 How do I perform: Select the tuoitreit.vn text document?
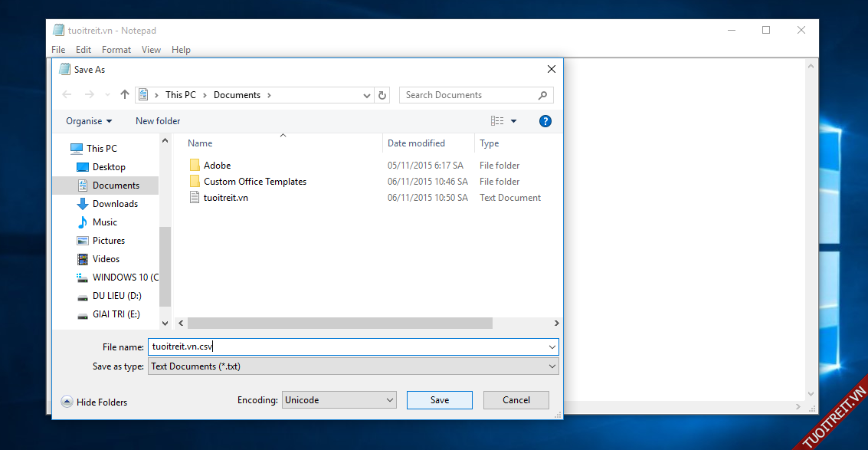pos(225,198)
